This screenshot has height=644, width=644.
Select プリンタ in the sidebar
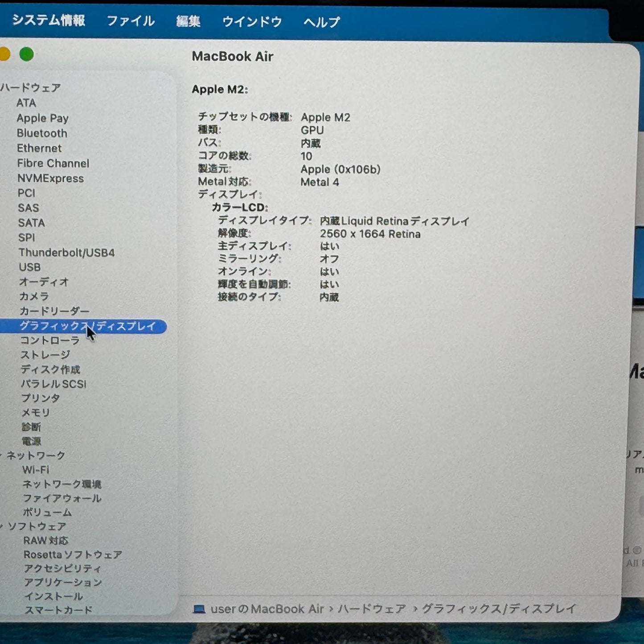click(40, 398)
